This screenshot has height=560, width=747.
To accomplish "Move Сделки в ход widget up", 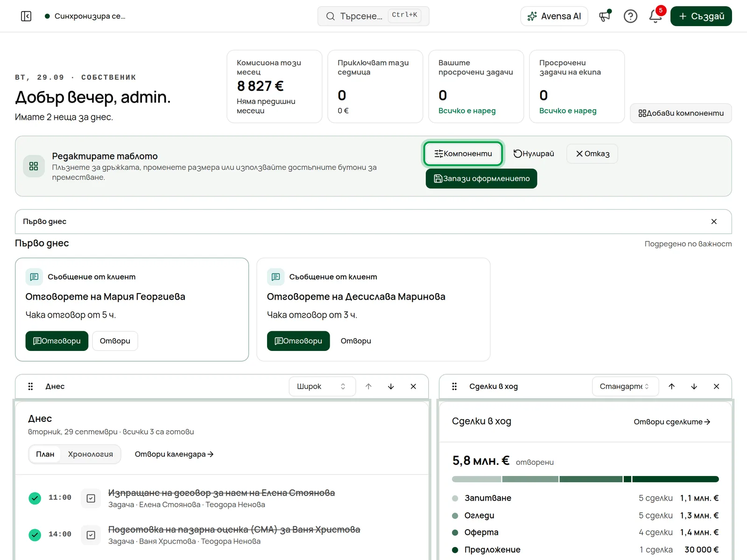I will (x=671, y=386).
